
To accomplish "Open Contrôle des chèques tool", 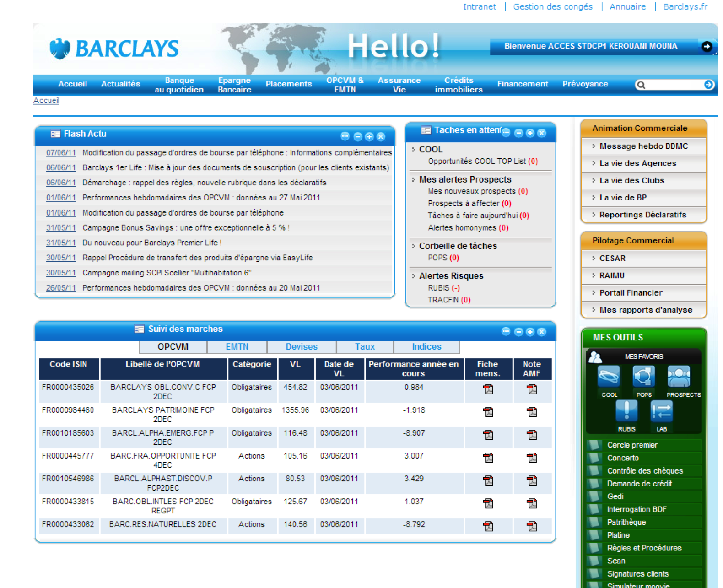I will coord(645,471).
